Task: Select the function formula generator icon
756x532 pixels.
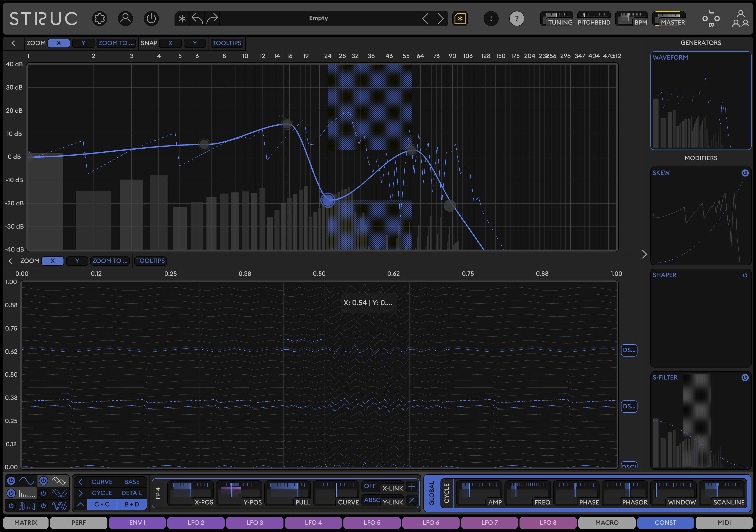Action: click(x=27, y=506)
